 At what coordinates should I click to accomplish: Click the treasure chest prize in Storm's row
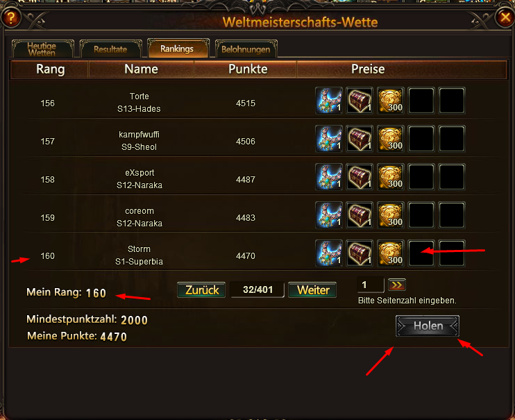(360, 253)
